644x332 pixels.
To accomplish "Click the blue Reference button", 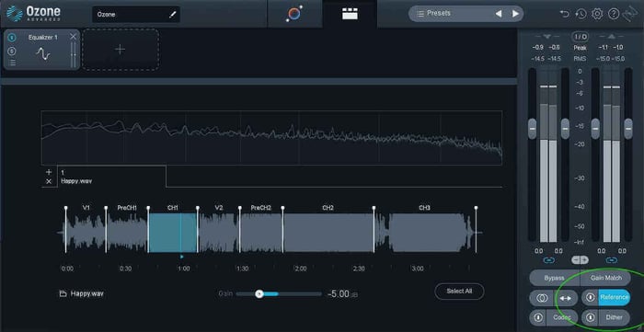I will [x=614, y=298].
